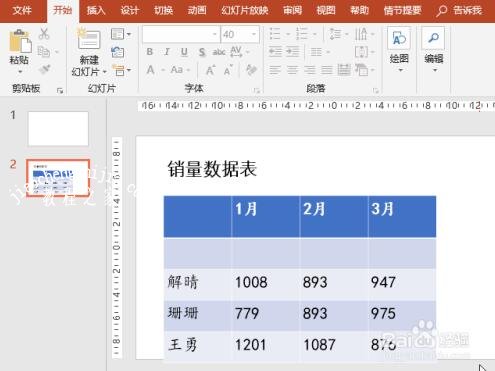Image resolution: width=495 pixels, height=371 pixels.
Task: Click the Distributed alignment icon
Action: [x=344, y=70]
